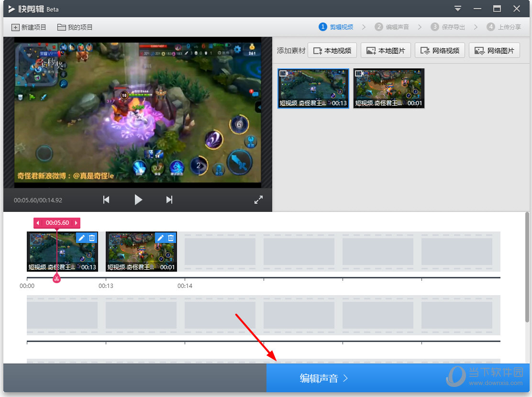Image resolution: width=532 pixels, height=397 pixels.
Task: Select the 00:01 clip thumbnail in materials
Action: (x=388, y=88)
